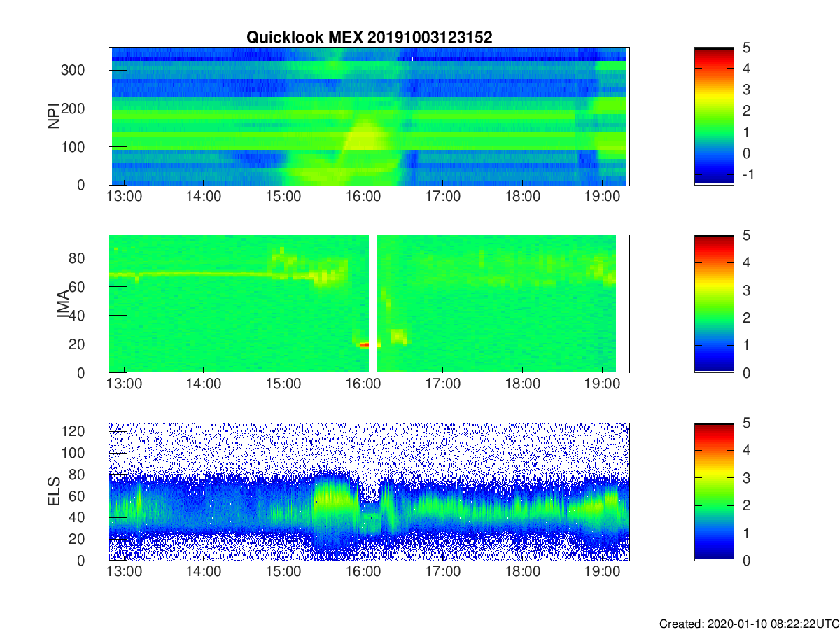Click the ELS panel colorbar
This screenshot has height=630, width=840.
[714, 491]
